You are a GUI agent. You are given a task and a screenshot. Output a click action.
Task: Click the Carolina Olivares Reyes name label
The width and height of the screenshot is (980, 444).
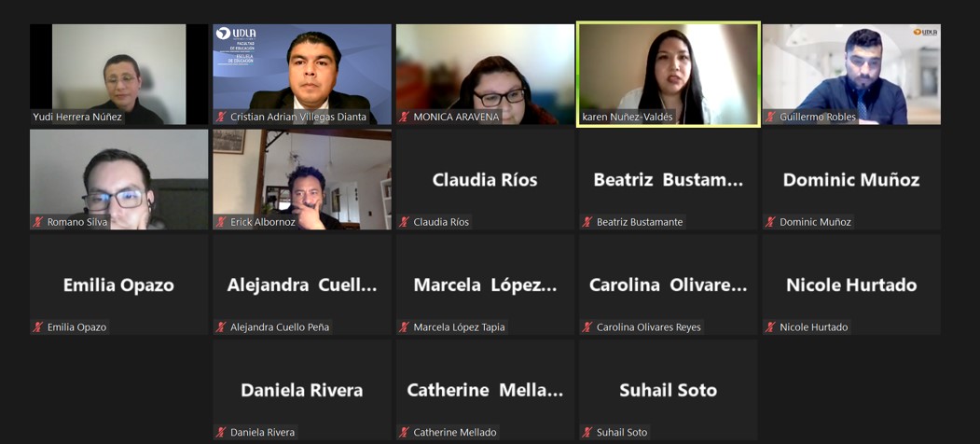click(649, 327)
